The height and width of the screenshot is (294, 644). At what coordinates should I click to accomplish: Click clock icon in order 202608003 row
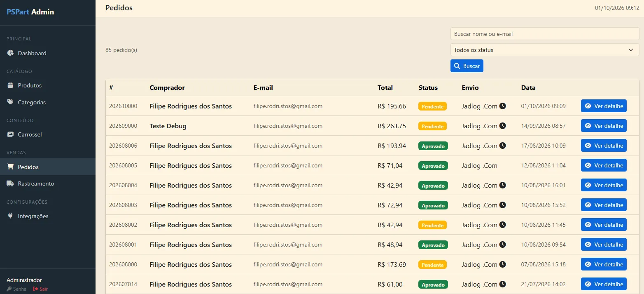tap(502, 205)
